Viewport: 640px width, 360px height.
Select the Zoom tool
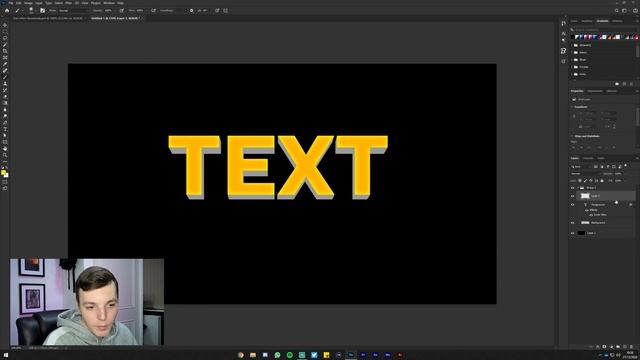coord(5,155)
